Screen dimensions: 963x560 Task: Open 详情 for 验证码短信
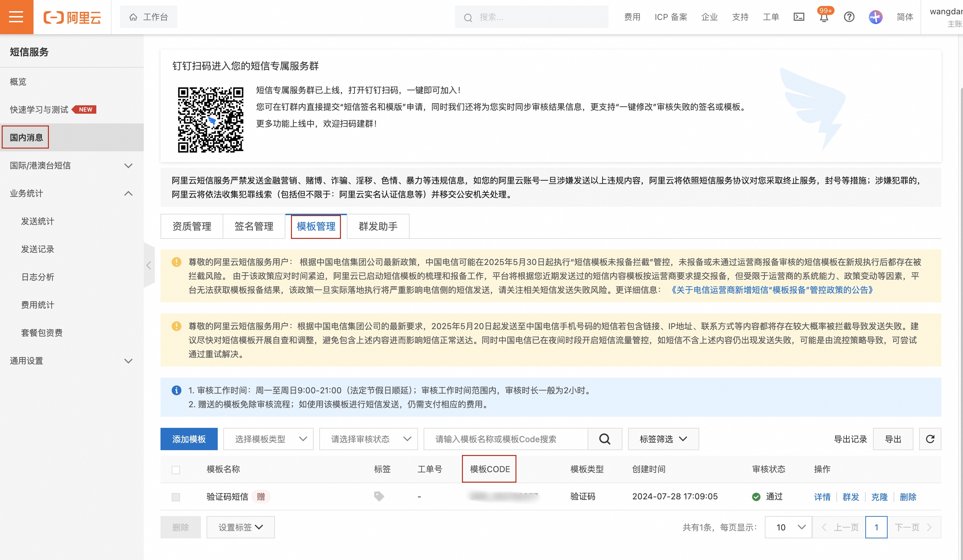point(822,497)
